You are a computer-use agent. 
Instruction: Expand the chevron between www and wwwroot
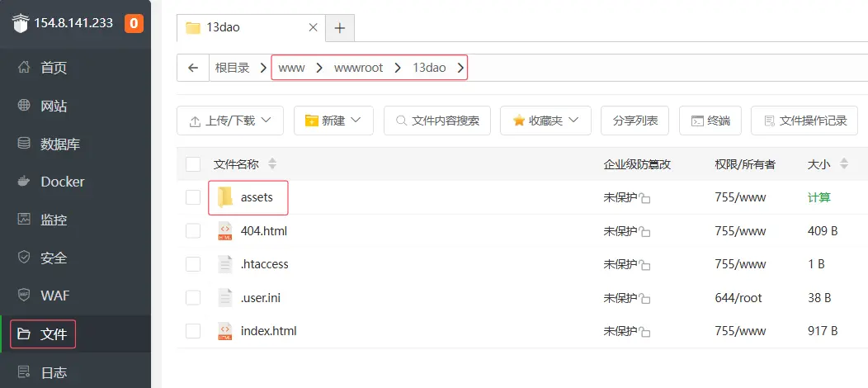point(319,68)
